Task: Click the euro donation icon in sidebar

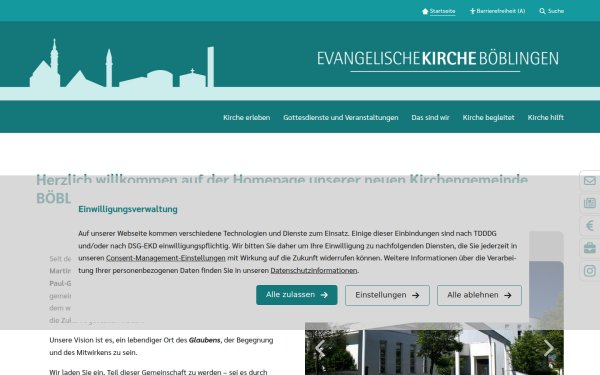Action: tap(590, 226)
